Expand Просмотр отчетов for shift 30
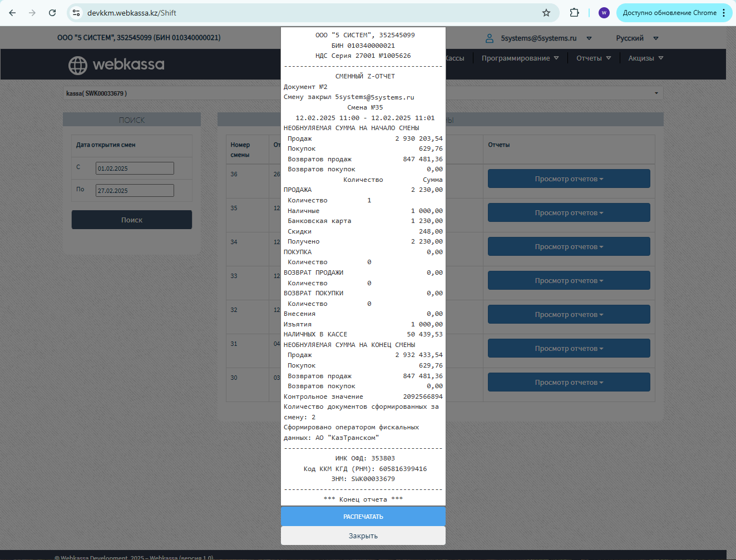This screenshot has width=736, height=560. click(569, 383)
